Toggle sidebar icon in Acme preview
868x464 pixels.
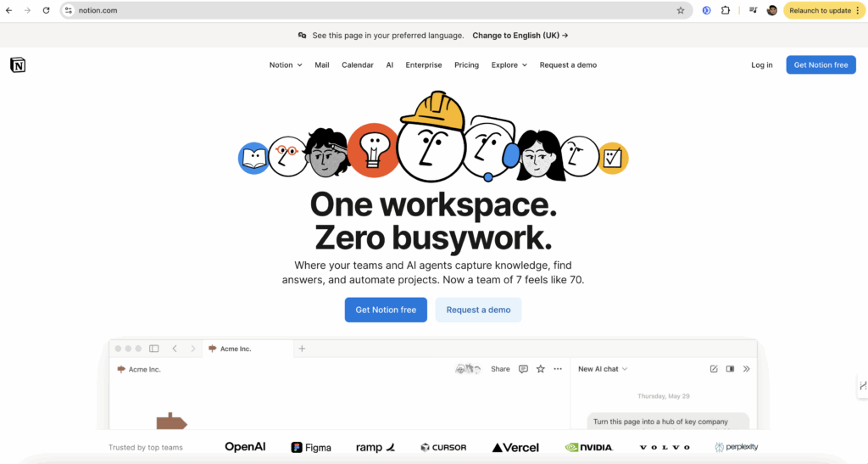pos(154,349)
